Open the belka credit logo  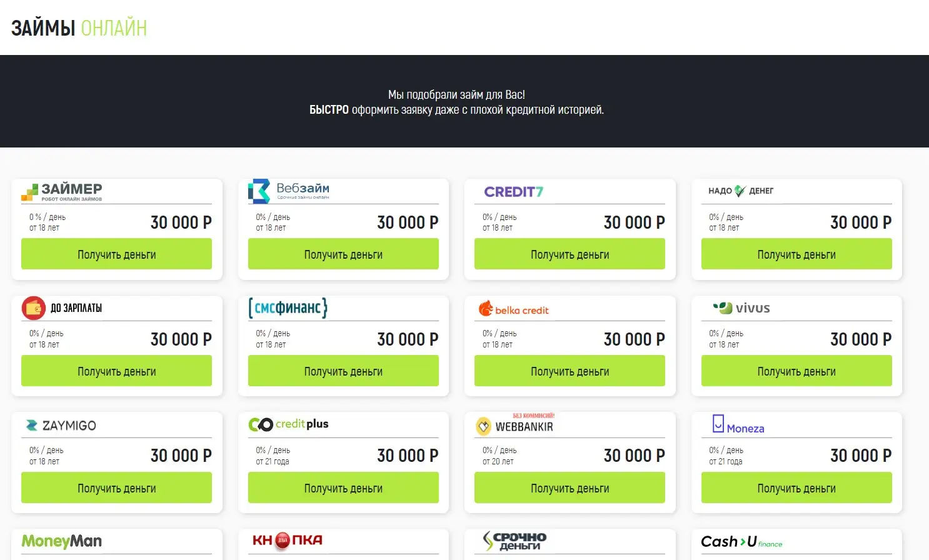514,309
